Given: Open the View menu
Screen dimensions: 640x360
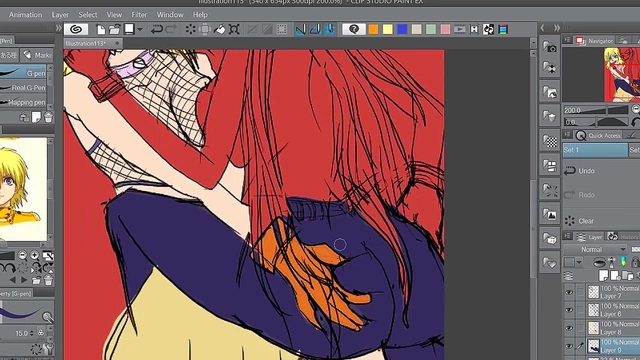Looking at the screenshot, I should (x=114, y=15).
